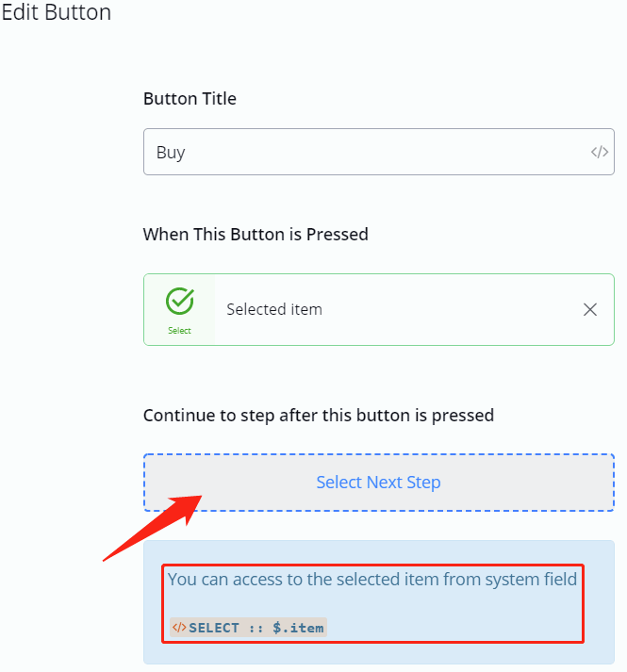Click the "Selected item" action text

(x=274, y=309)
